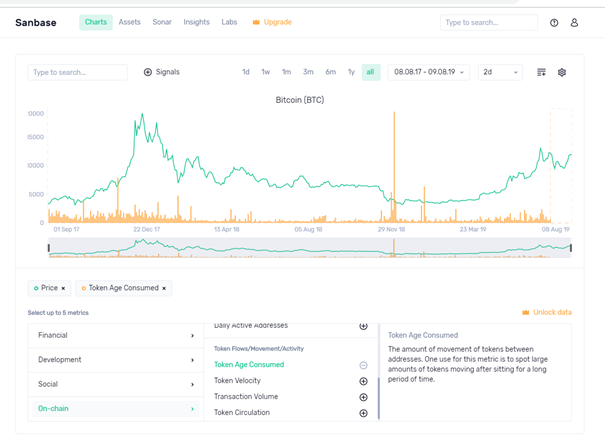Open the date range dropdown
Viewport: 605px width, 441px height.
click(429, 72)
